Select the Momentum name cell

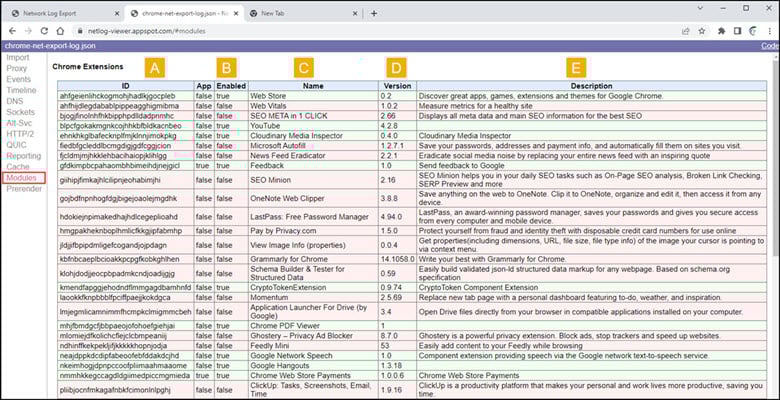[313, 298]
